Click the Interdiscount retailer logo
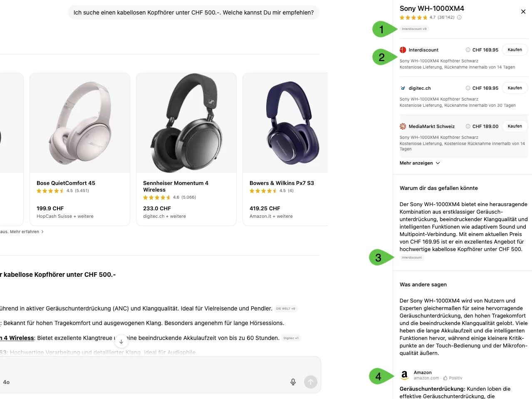The height and width of the screenshot is (399, 532). 402,49
